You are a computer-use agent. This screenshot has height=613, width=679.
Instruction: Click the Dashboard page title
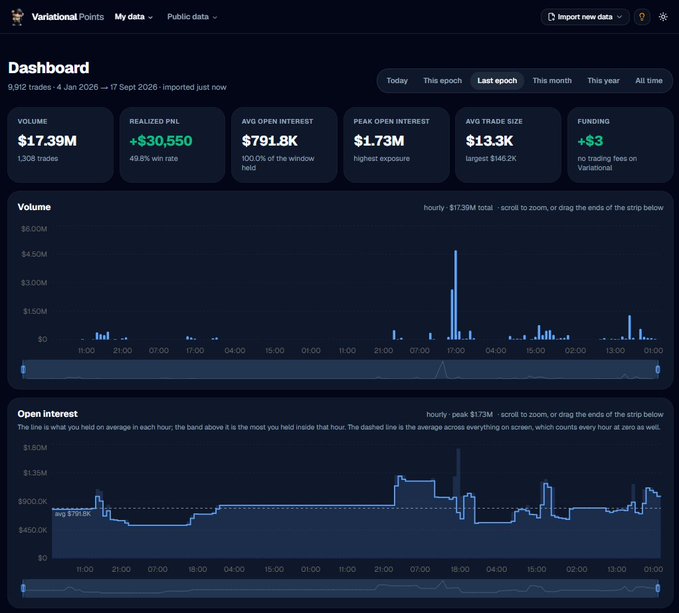48,68
